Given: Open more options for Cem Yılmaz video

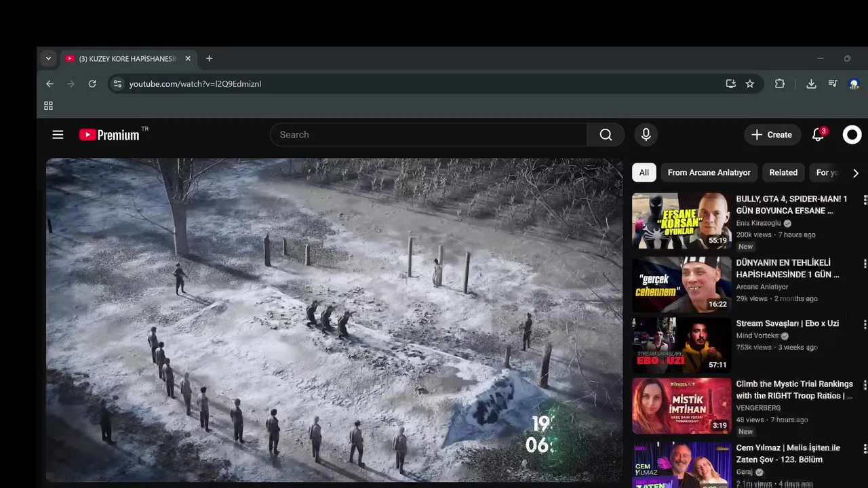Looking at the screenshot, I should pos(865,449).
